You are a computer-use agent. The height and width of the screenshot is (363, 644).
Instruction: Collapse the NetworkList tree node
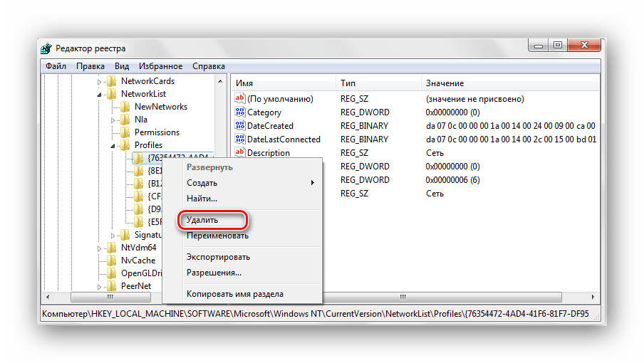100,94
